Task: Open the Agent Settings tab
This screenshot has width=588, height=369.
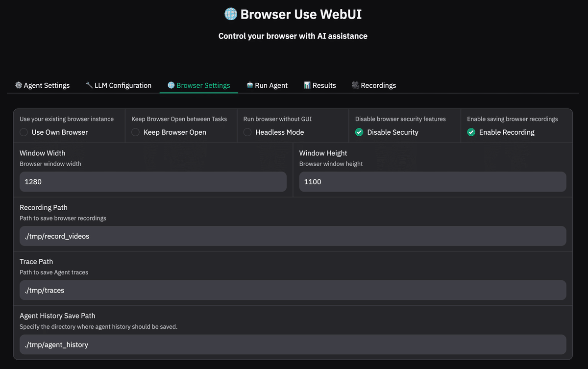Action: pyautogui.click(x=42, y=85)
